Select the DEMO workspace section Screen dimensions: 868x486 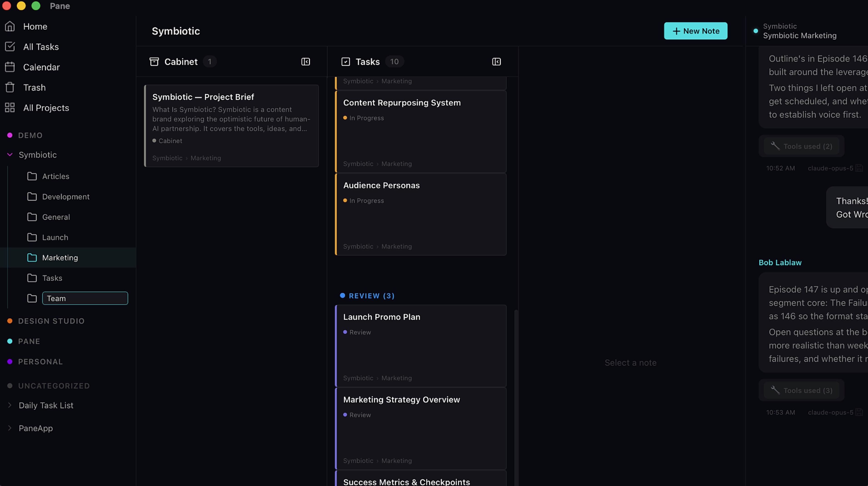(x=30, y=135)
